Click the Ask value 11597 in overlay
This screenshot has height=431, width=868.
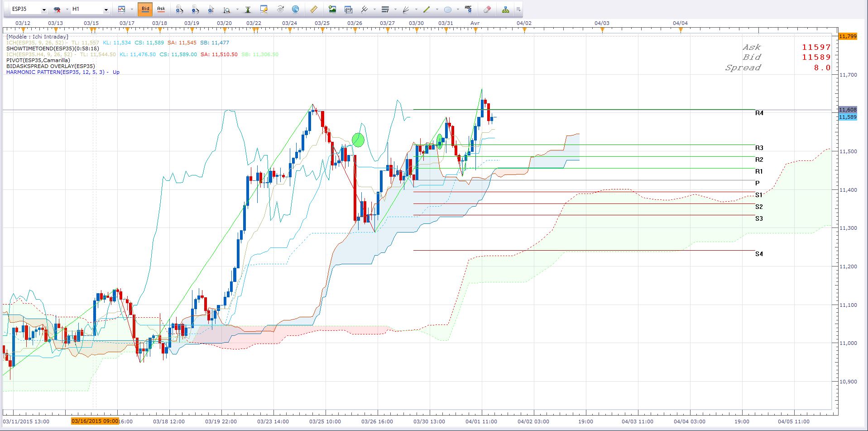point(816,47)
